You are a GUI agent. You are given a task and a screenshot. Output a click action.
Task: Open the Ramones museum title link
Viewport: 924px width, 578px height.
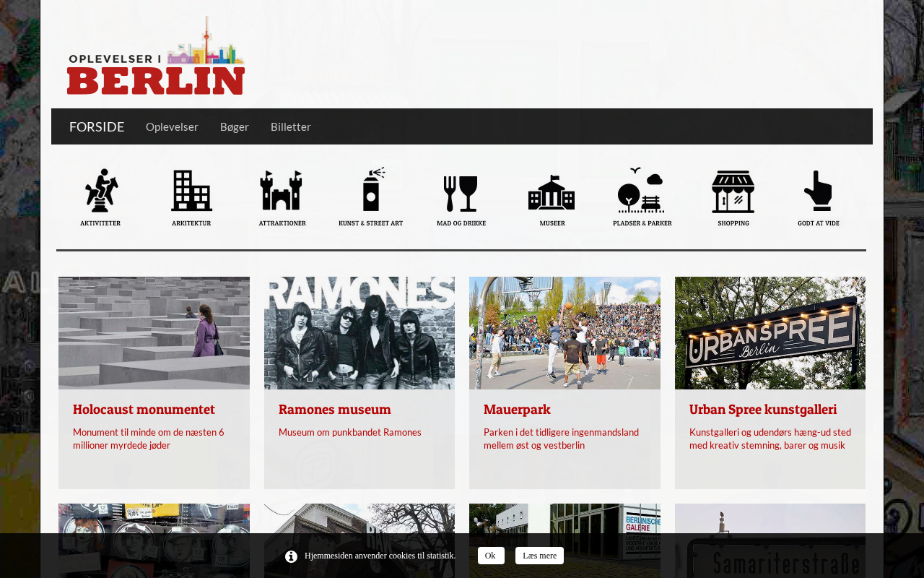coord(335,410)
